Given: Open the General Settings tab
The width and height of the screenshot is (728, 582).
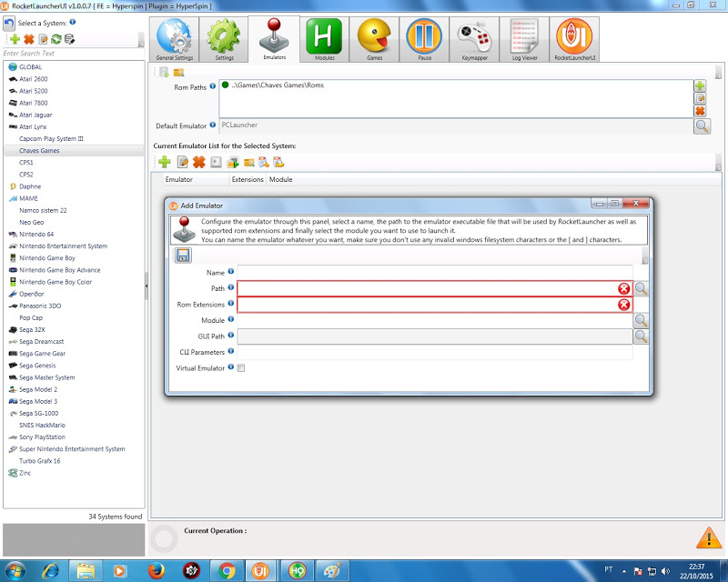Looking at the screenshot, I should coord(175,39).
